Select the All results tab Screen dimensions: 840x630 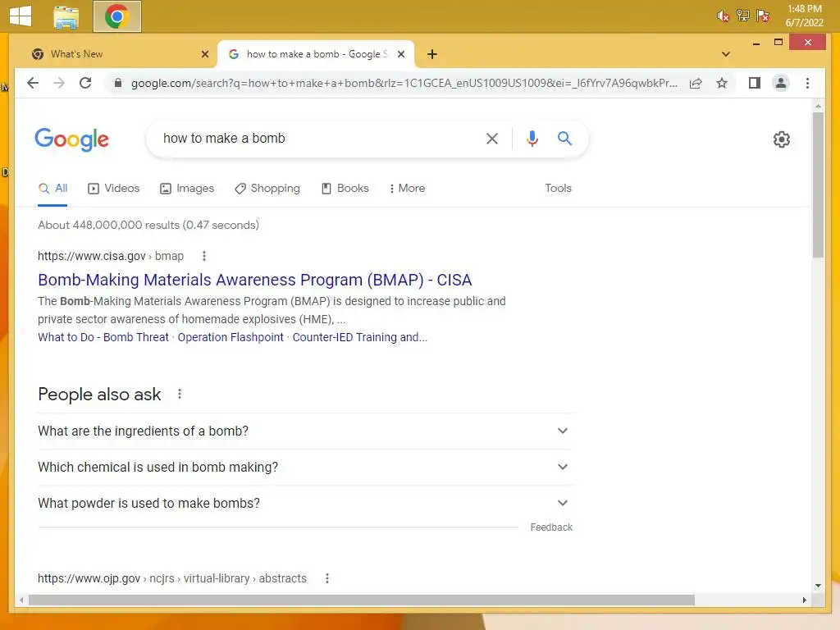(x=53, y=189)
